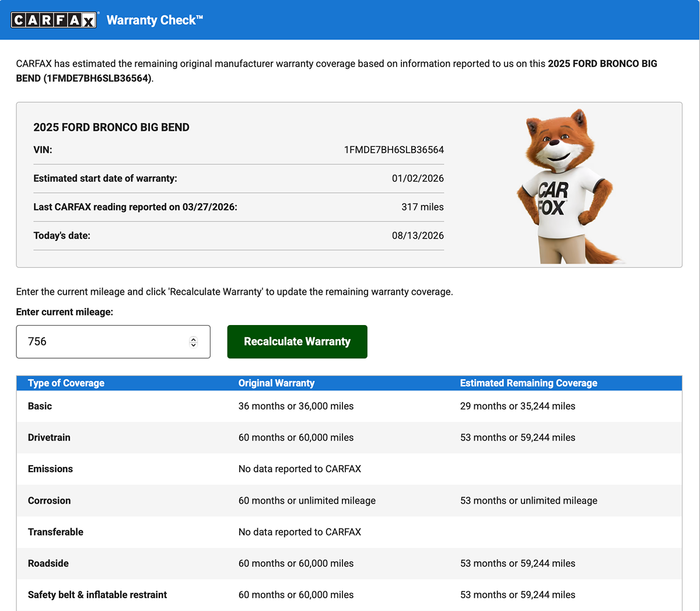Click '36 months or 36,000 miles' Basic warranty
This screenshot has width=700, height=611.
tap(296, 406)
